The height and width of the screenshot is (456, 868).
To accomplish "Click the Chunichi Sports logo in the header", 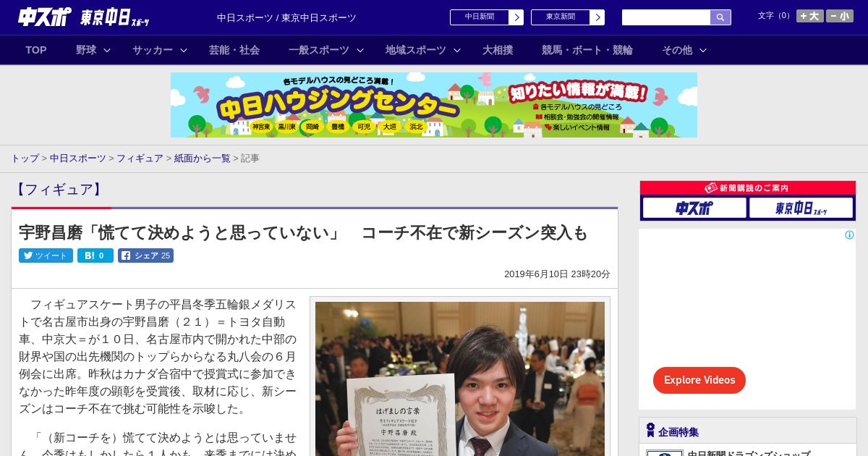I will click(45, 17).
